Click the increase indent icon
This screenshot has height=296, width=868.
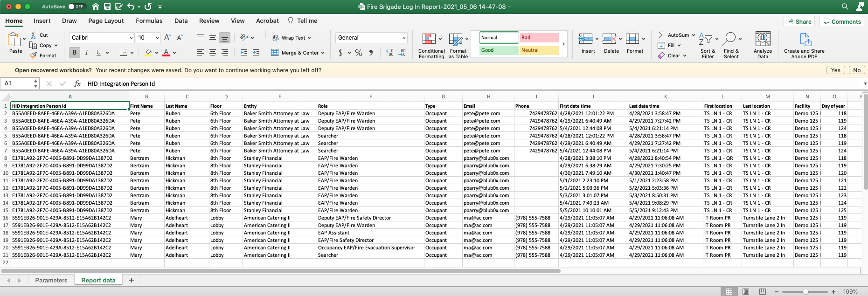(x=256, y=53)
